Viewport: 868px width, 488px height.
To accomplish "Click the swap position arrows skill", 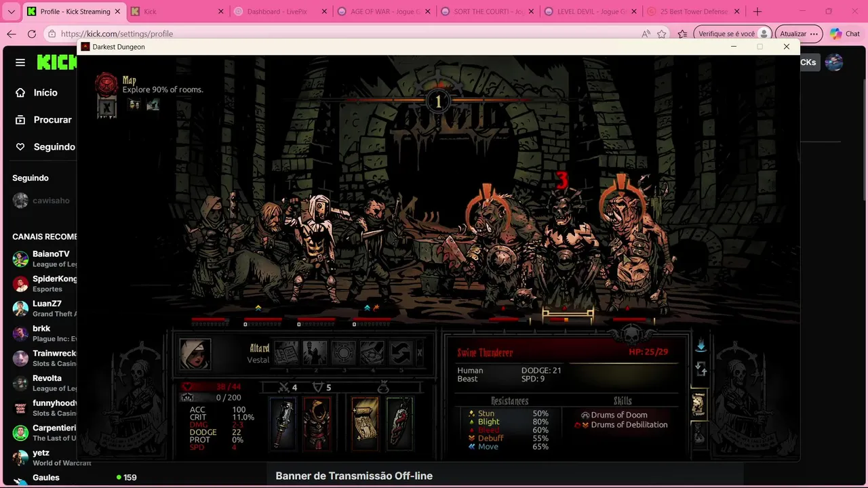I will point(401,353).
